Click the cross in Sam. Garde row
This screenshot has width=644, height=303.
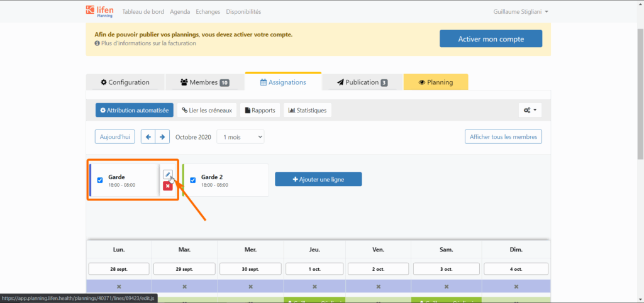[x=447, y=286]
